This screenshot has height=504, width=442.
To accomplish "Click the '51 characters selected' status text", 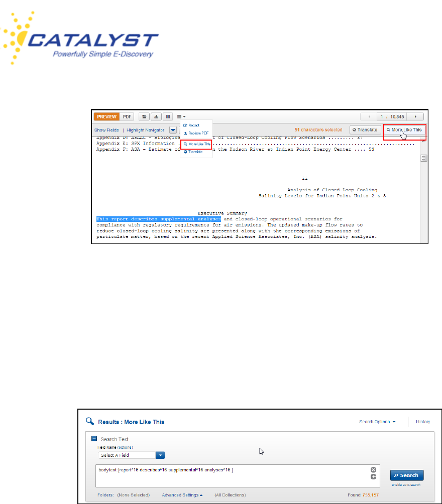I will coord(318,130).
